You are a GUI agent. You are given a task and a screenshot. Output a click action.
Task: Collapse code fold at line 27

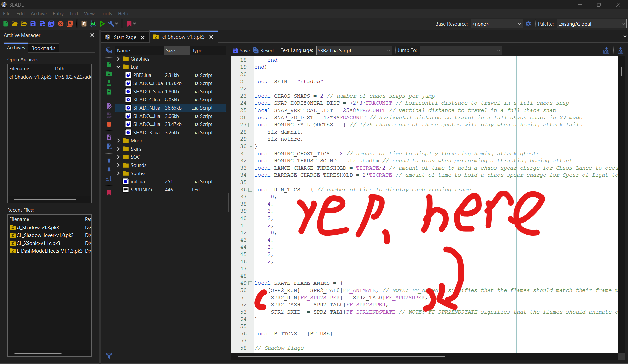250,125
